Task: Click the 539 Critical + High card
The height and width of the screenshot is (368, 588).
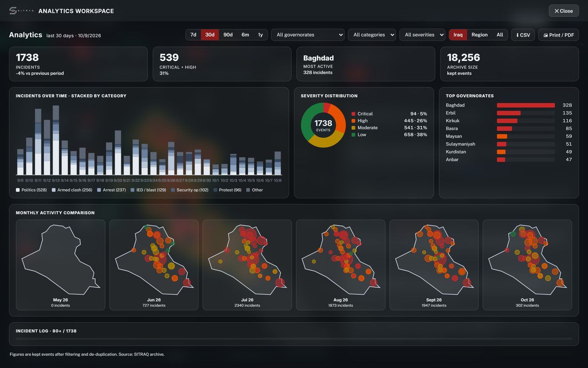Action: 222,64
